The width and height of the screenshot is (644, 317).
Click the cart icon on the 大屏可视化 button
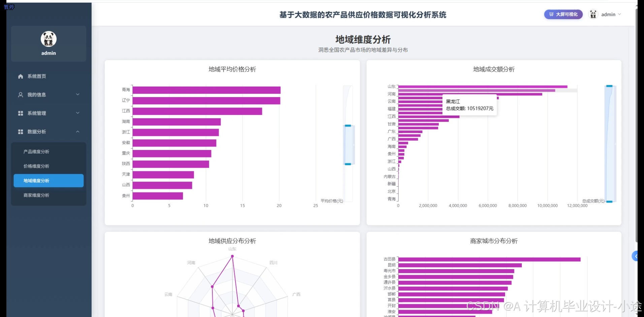551,14
